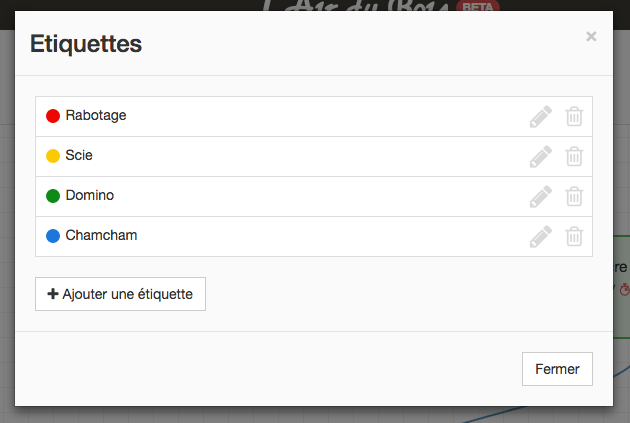Click the red timer icon behind dialog
Image resolution: width=630 pixels, height=423 pixels.
tap(624, 289)
